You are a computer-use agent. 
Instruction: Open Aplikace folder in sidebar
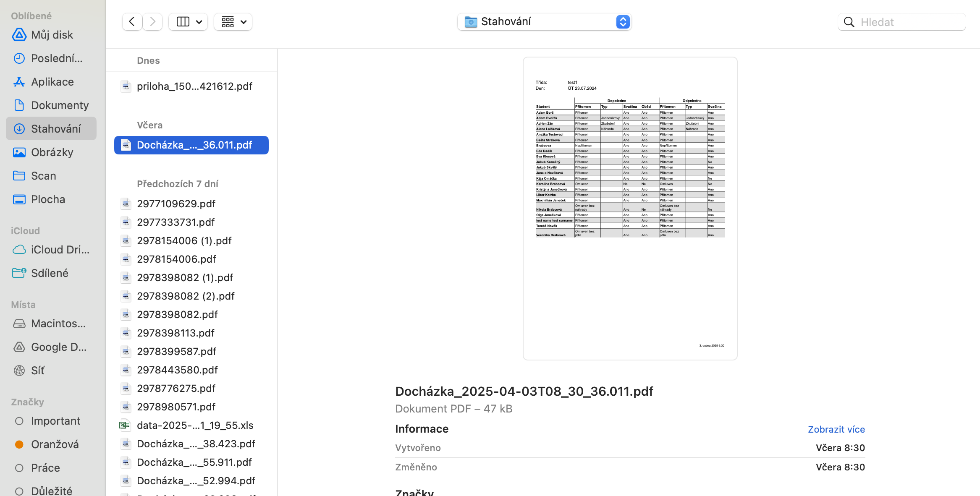point(52,82)
